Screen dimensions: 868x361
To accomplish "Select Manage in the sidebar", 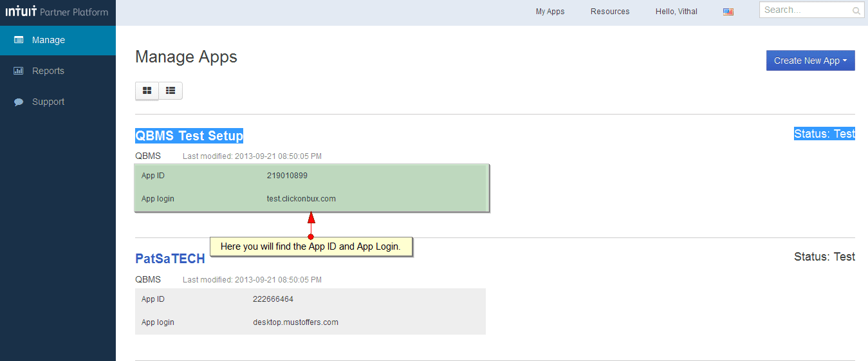I will tap(58, 40).
